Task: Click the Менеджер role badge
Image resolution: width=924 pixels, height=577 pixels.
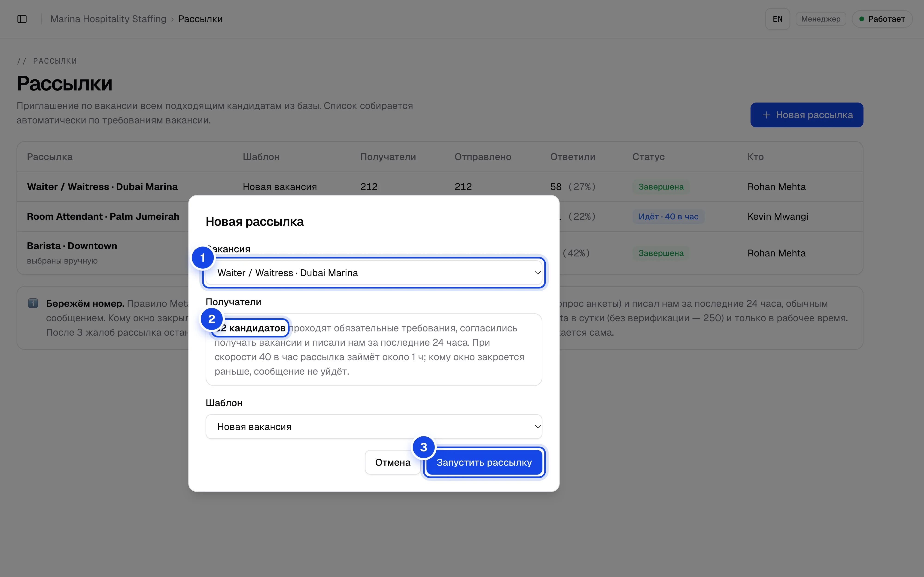Action: (821, 19)
